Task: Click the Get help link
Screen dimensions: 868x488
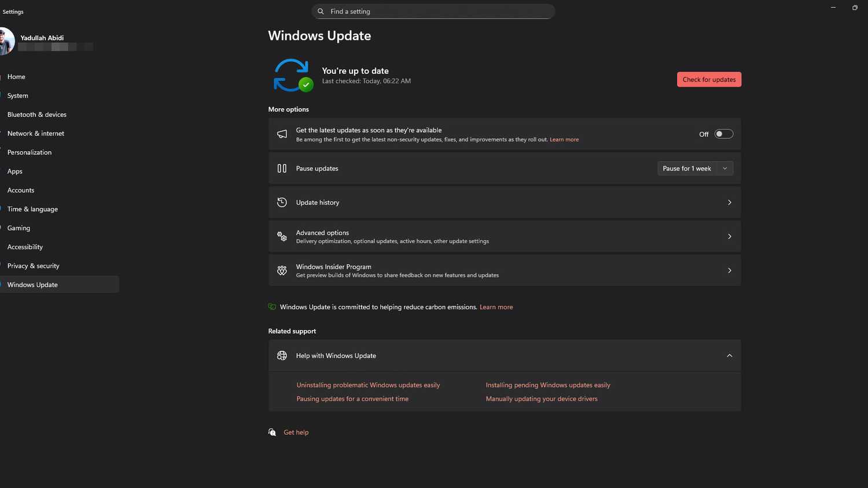Action: pos(296,432)
